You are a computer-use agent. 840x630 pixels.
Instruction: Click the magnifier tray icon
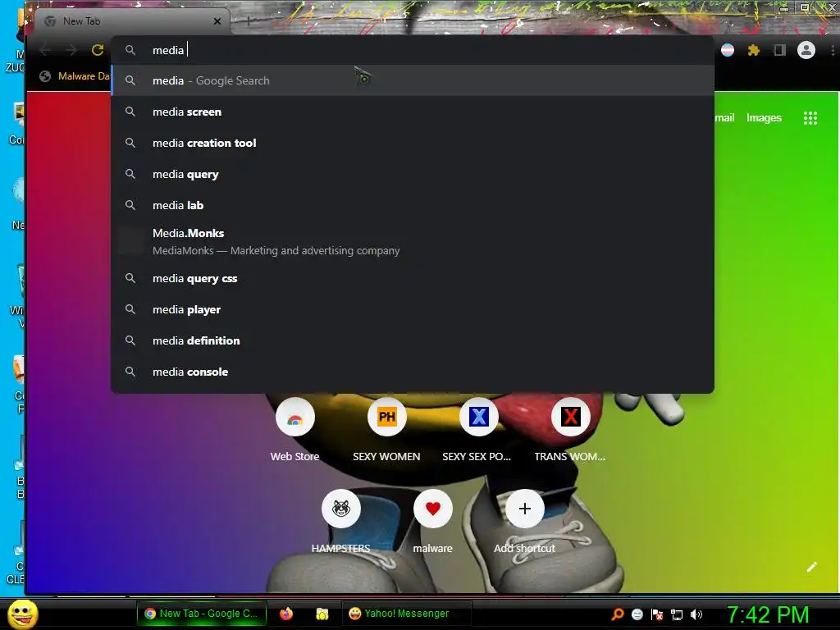pyautogui.click(x=618, y=614)
